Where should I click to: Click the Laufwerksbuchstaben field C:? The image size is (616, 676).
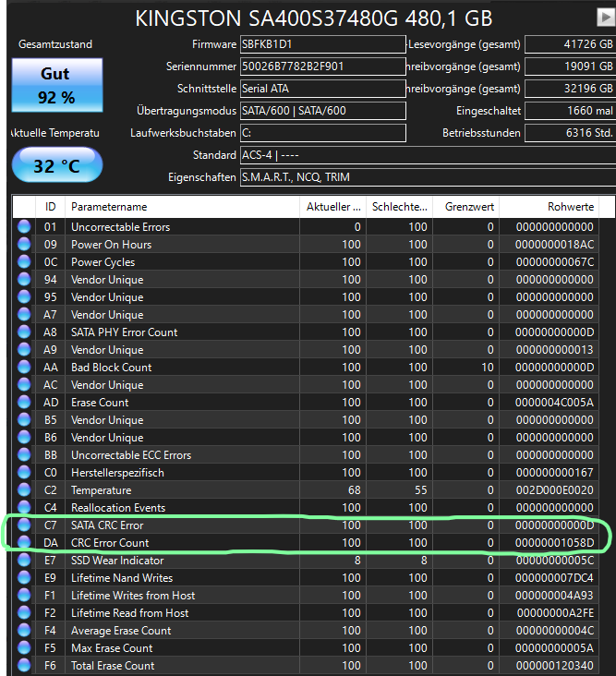tap(323, 133)
